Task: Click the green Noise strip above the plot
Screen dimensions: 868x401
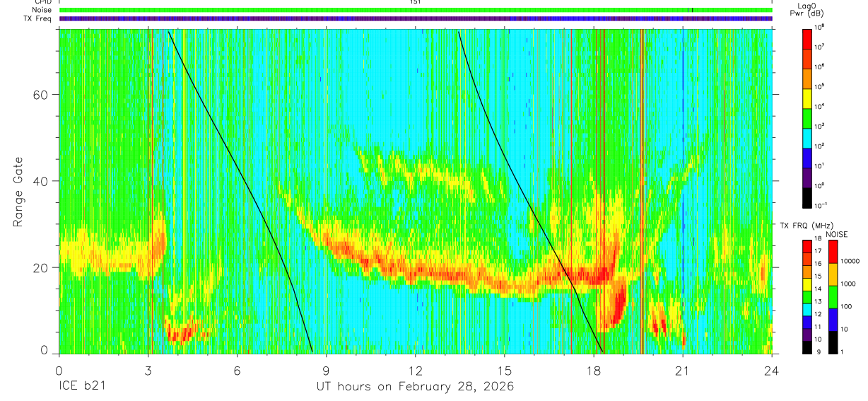Action: coord(416,10)
